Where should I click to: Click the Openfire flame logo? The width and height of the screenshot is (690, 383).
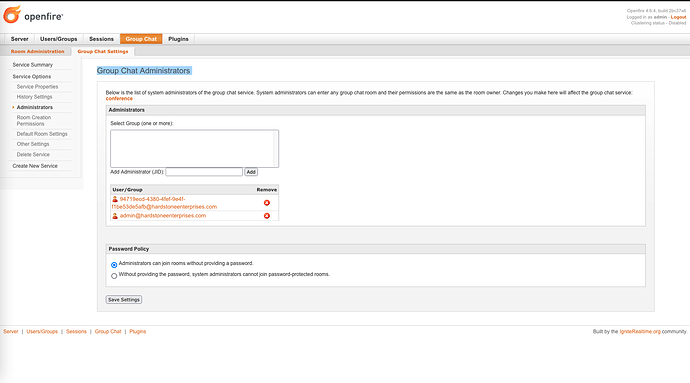(12, 15)
